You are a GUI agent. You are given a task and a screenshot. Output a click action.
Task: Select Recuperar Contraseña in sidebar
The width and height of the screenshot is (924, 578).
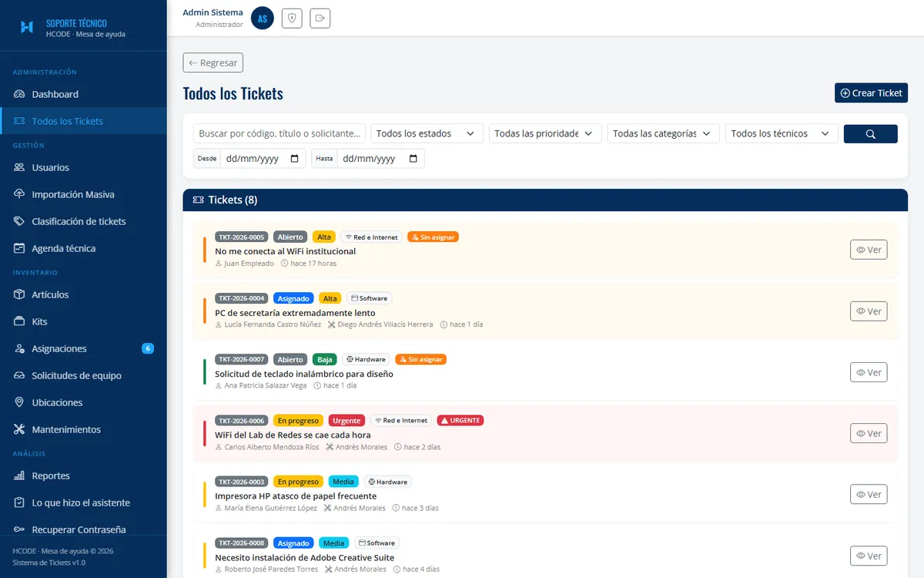pyautogui.click(x=83, y=529)
